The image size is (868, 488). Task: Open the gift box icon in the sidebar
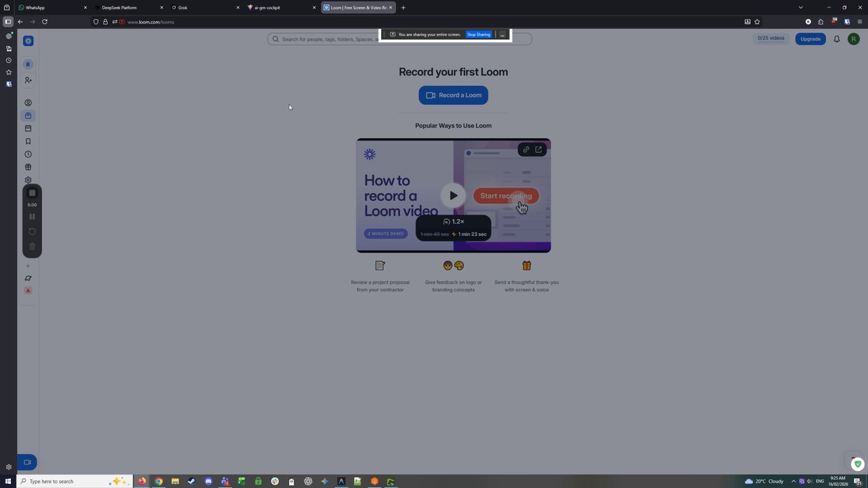point(28,167)
